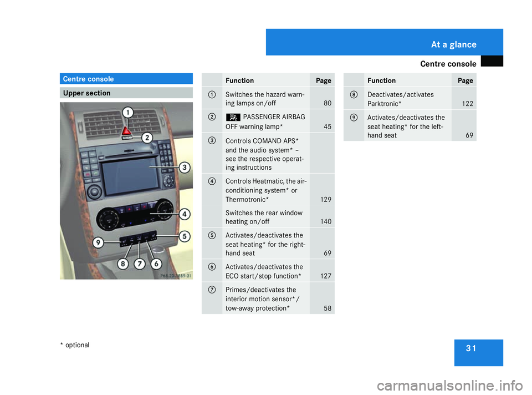The width and height of the screenshot is (532, 395).
Task: Click callout number 2 near airbag lamp
Action: point(147,138)
